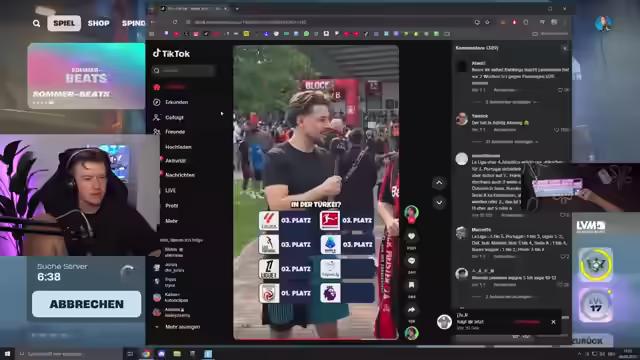640x360 pixels.
Task: Go to previous video with up chevron
Action: pos(439,183)
